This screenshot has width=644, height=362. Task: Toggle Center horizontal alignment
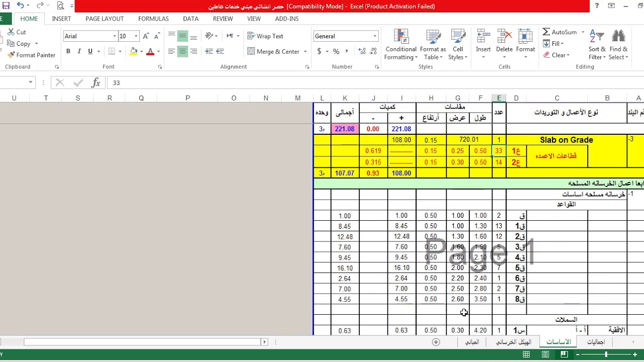[183, 51]
